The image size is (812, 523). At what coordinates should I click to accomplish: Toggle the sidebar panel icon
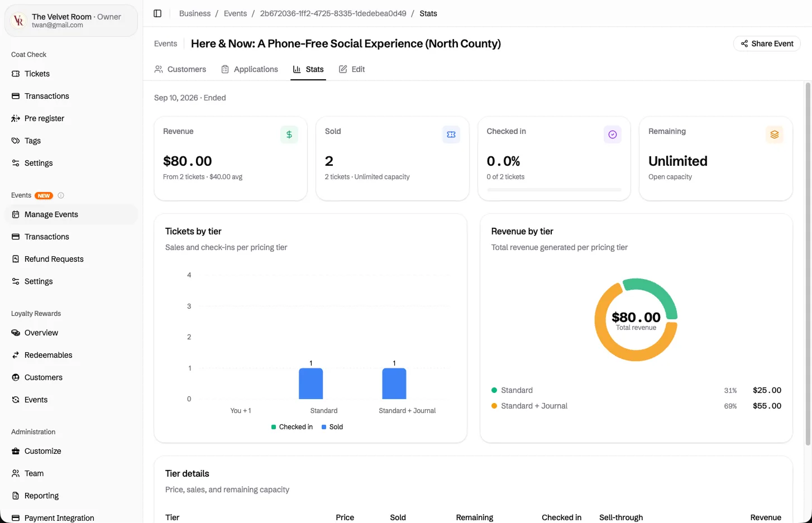pos(157,13)
